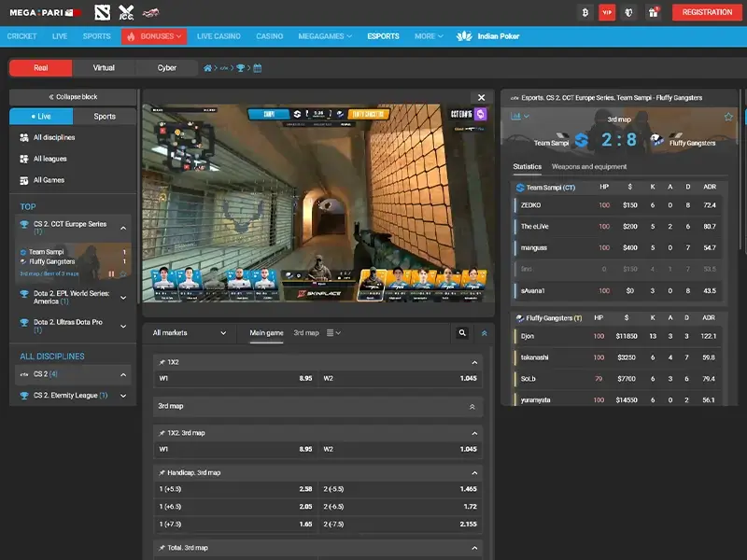The height and width of the screenshot is (560, 747).
Task: Open the Megagames dropdown menu
Action: pos(325,36)
